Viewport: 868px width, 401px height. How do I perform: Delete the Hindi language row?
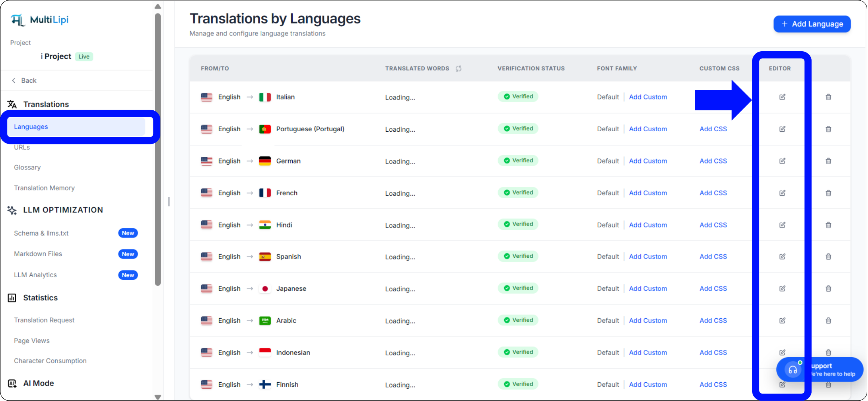click(828, 225)
